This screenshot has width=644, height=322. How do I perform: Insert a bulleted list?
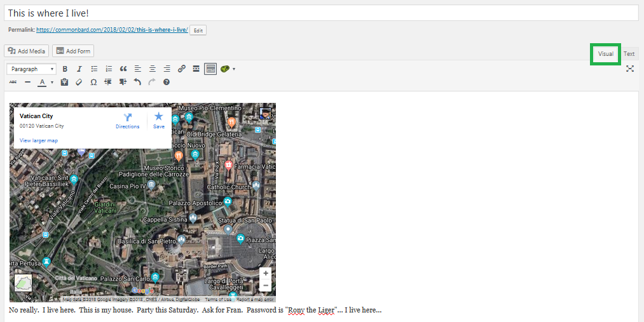(94, 69)
